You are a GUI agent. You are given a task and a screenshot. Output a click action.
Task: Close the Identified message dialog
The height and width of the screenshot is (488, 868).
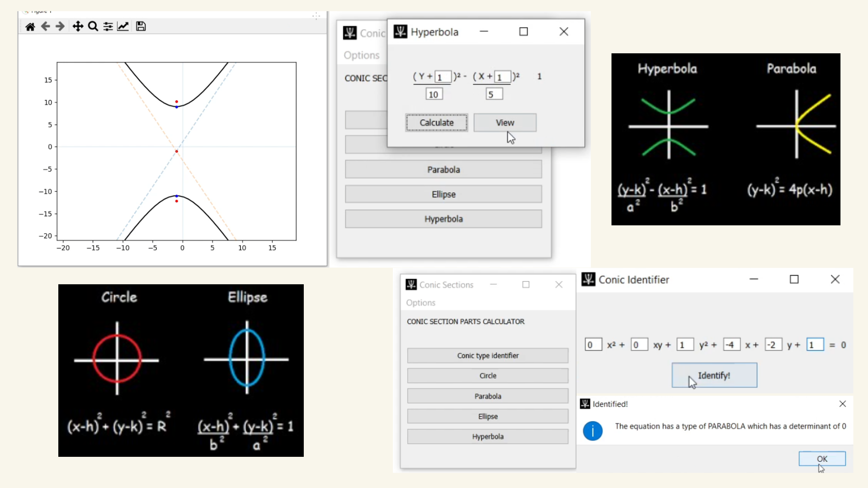tap(842, 404)
